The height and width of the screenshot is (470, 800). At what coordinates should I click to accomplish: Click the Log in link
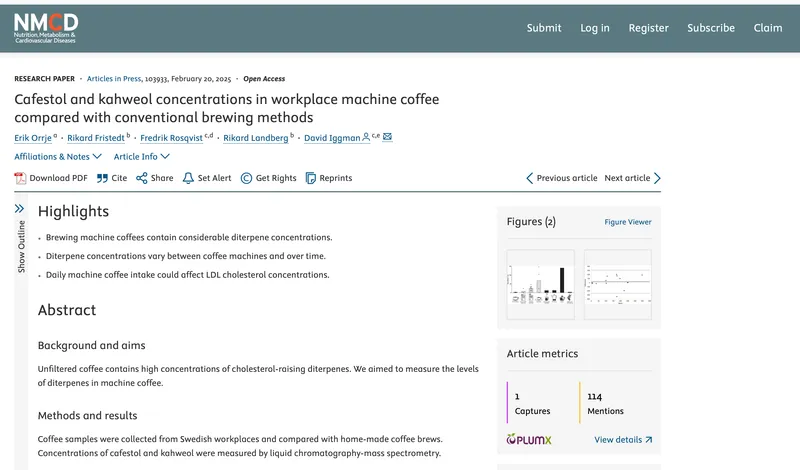tap(595, 28)
